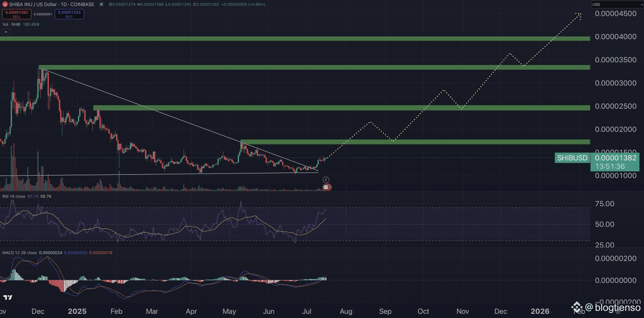Image resolution: width=644 pixels, height=318 pixels.
Task: Click the May label on time axis
Action: click(x=229, y=312)
